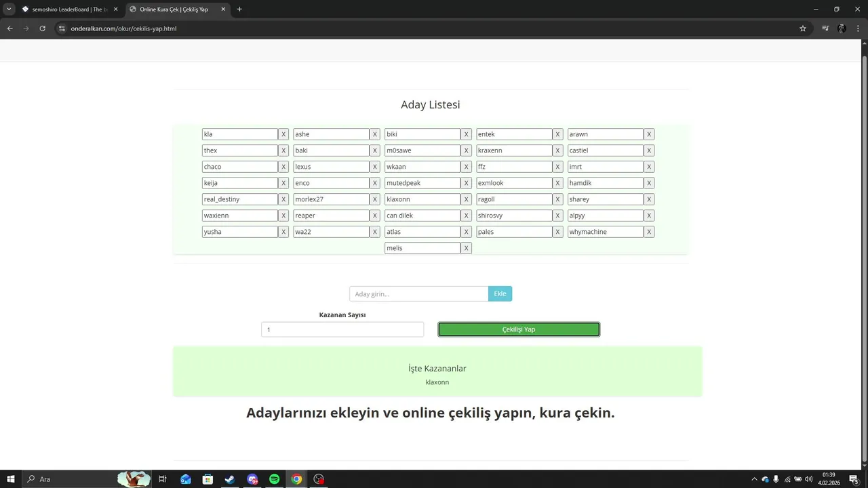Click inside the chaco name field
This screenshot has height=488, width=868.
click(x=240, y=167)
